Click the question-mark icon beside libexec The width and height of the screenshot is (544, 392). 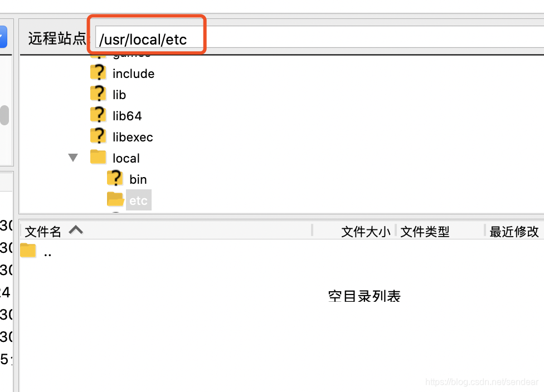(98, 136)
